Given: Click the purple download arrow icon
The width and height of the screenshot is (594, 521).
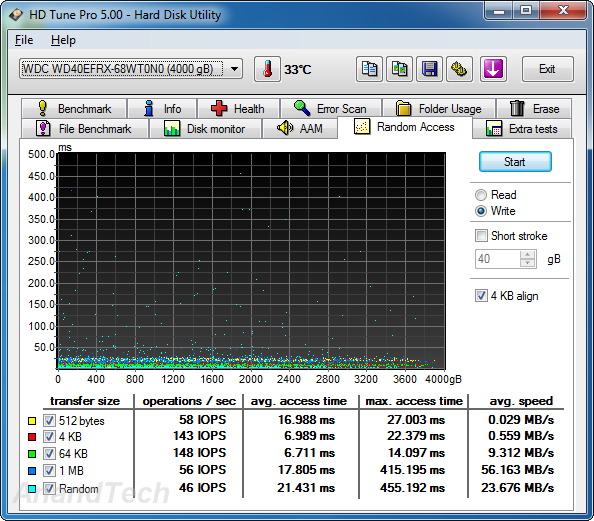Looking at the screenshot, I should pyautogui.click(x=493, y=69).
